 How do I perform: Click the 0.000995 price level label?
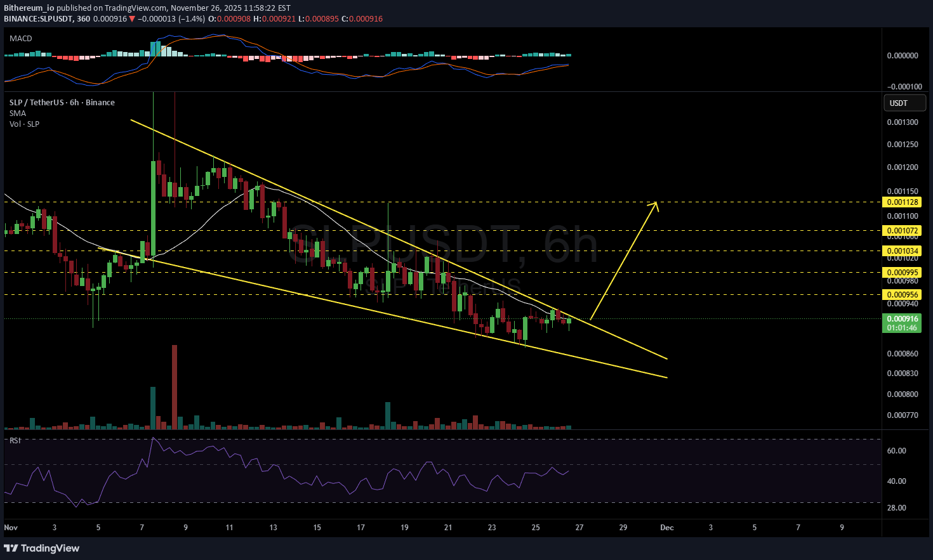click(x=902, y=273)
